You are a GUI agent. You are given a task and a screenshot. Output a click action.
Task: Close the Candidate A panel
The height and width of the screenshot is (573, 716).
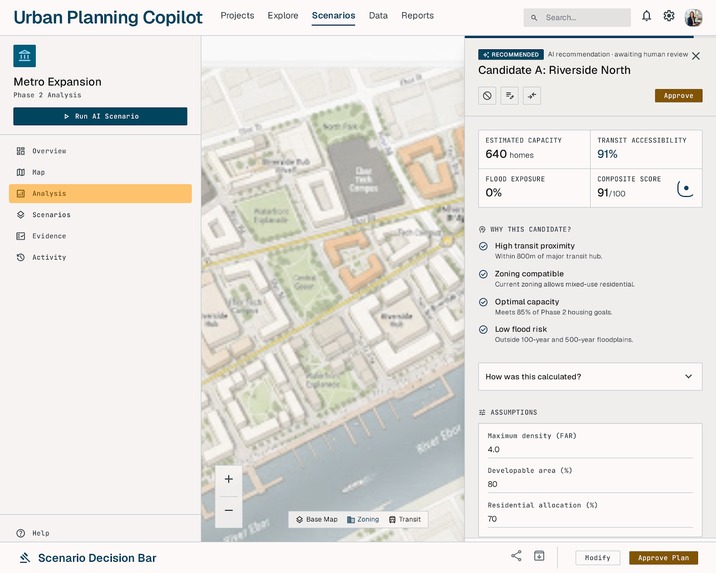(695, 56)
